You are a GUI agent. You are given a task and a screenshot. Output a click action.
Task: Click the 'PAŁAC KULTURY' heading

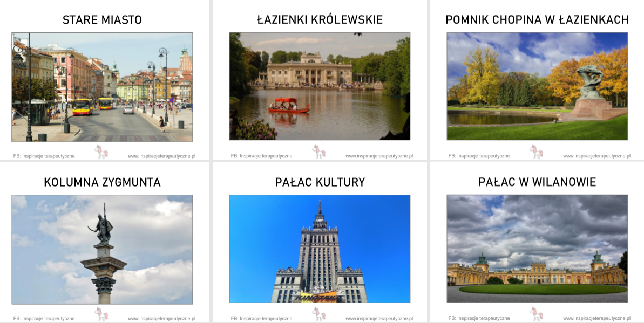(320, 182)
